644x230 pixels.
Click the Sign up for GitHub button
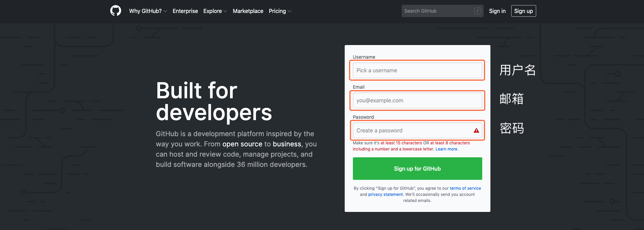417,169
